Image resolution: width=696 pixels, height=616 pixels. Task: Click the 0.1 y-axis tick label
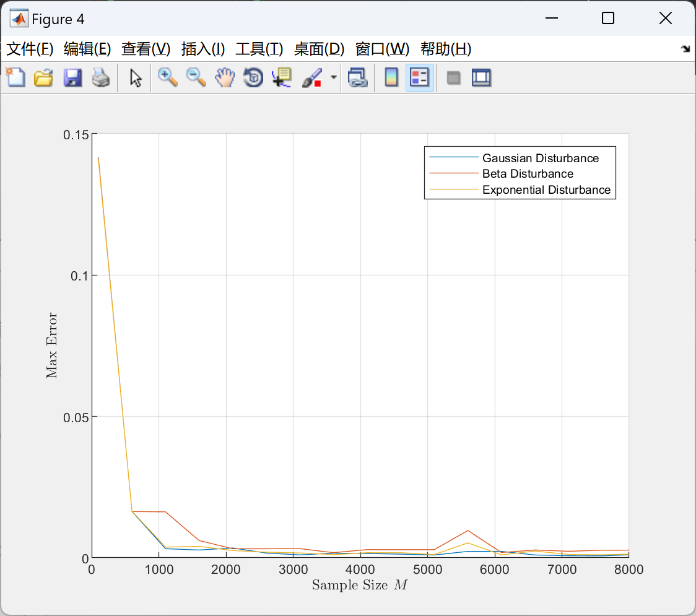(x=80, y=276)
